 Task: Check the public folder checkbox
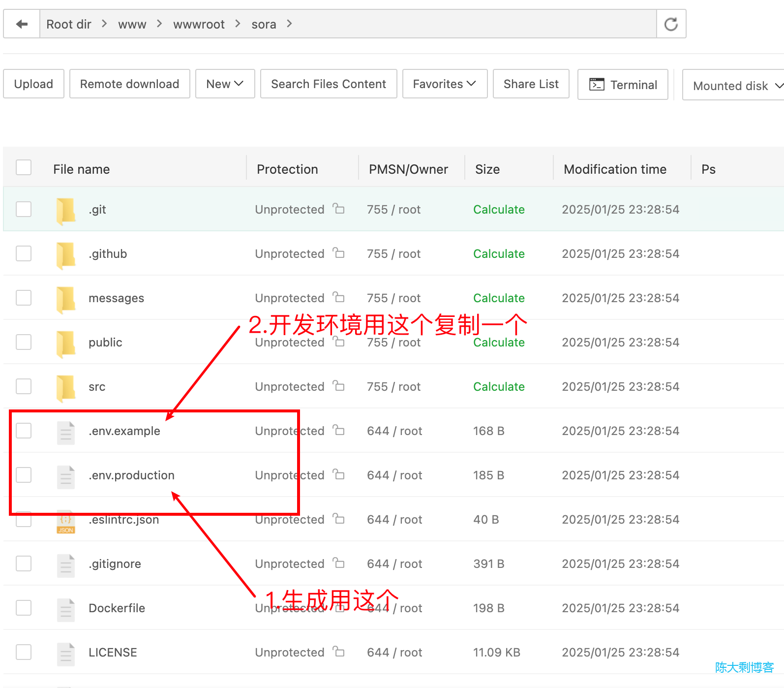click(x=24, y=342)
